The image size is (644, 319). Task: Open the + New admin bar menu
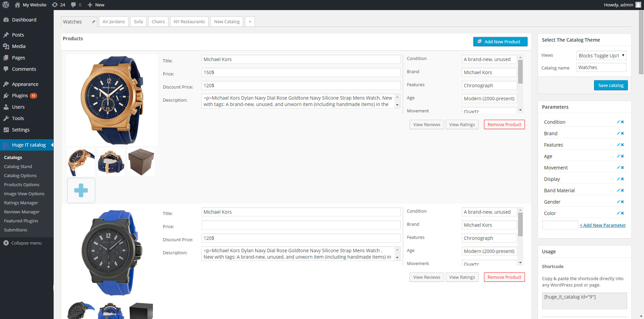(x=96, y=5)
